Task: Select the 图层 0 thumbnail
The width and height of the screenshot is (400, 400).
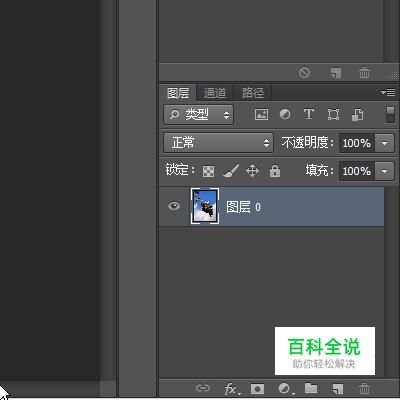Action: [x=205, y=206]
